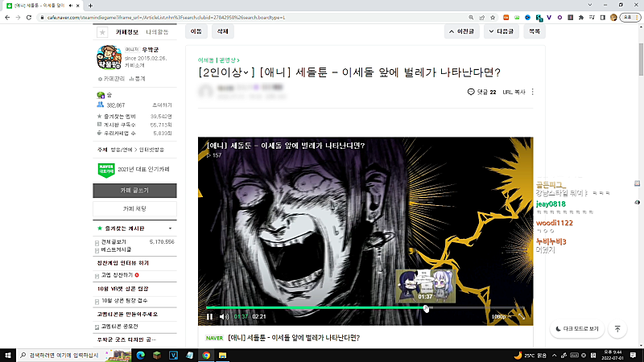Toggle fullscreen in the video player
The width and height of the screenshot is (644, 362).
click(522, 316)
